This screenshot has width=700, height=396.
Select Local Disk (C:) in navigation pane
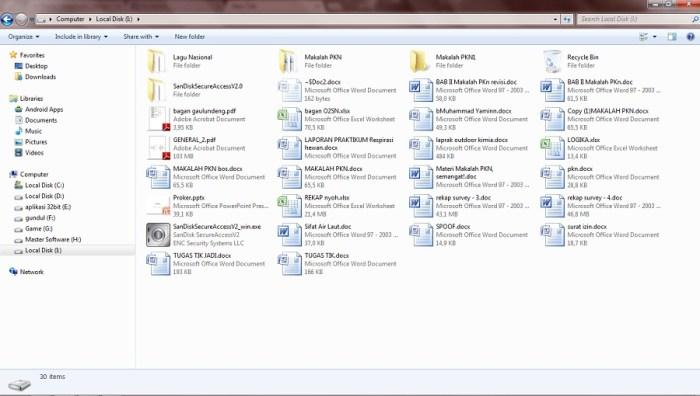[x=44, y=185]
